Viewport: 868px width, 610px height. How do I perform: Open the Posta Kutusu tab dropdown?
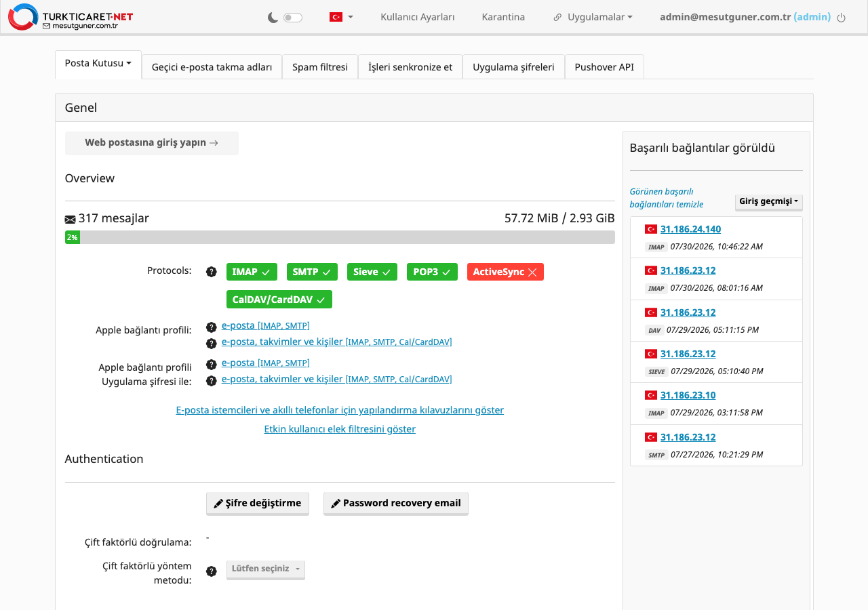[x=98, y=64]
